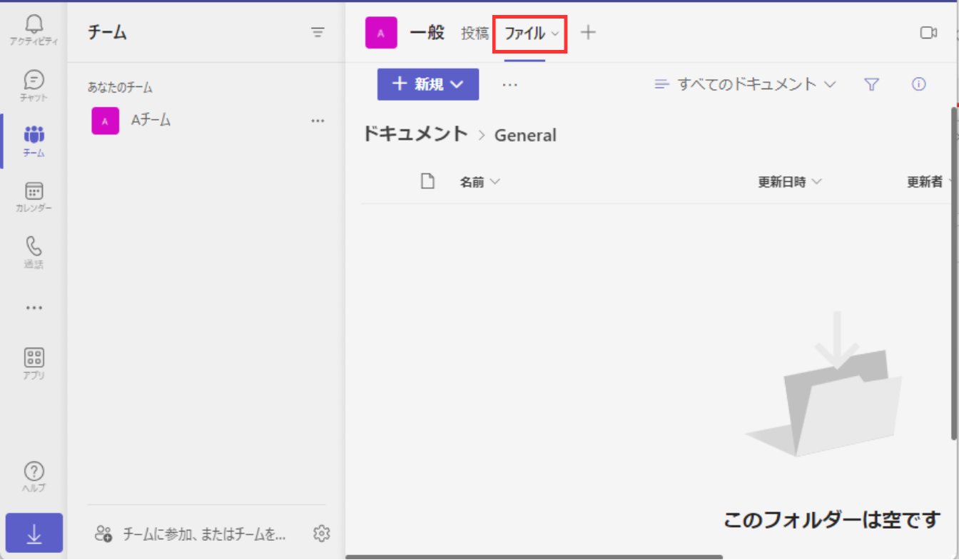Open the すべてのドキュメント view dropdown
The image size is (959, 560).
[x=745, y=84]
